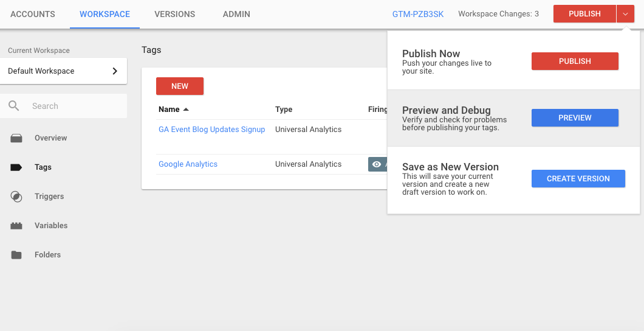Screen dimensions: 644x331
Task: Click the Create Version button
Action: click(x=578, y=179)
